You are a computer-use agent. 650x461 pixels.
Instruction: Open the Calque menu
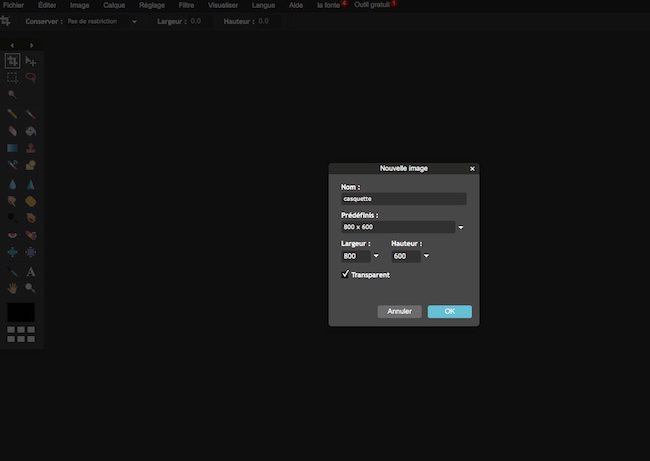pos(114,5)
